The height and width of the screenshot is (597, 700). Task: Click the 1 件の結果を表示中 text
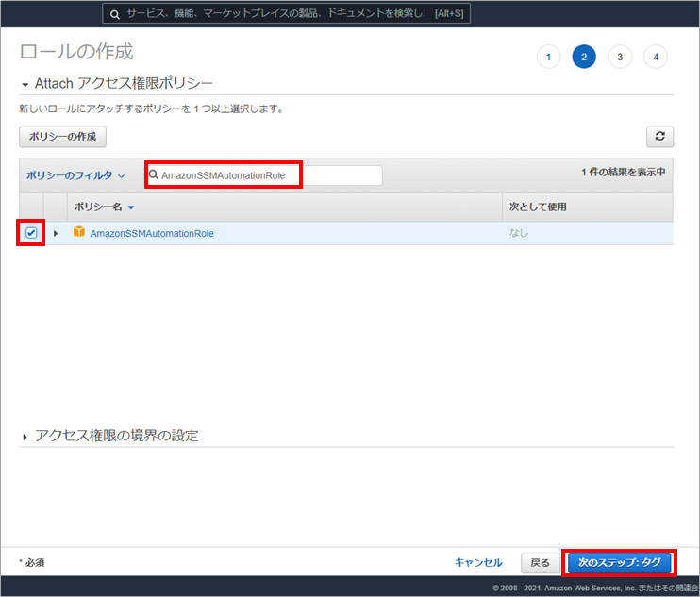[624, 173]
